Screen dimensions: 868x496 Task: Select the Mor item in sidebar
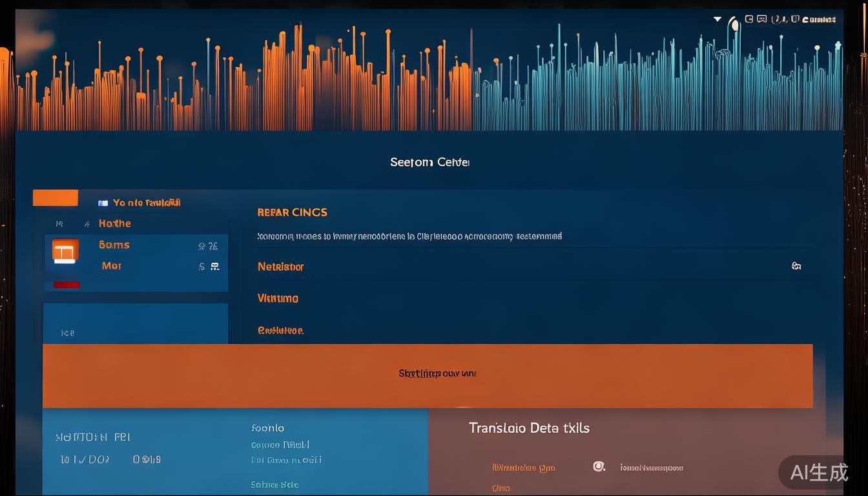click(x=111, y=266)
